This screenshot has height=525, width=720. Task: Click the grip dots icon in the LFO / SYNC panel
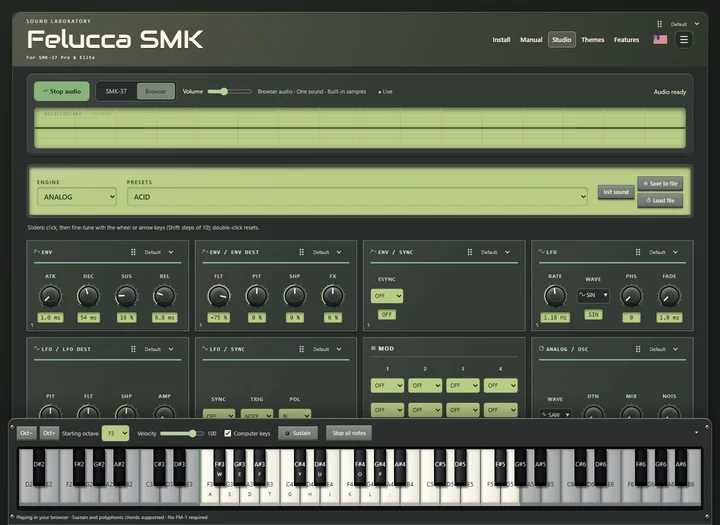tap(301, 349)
